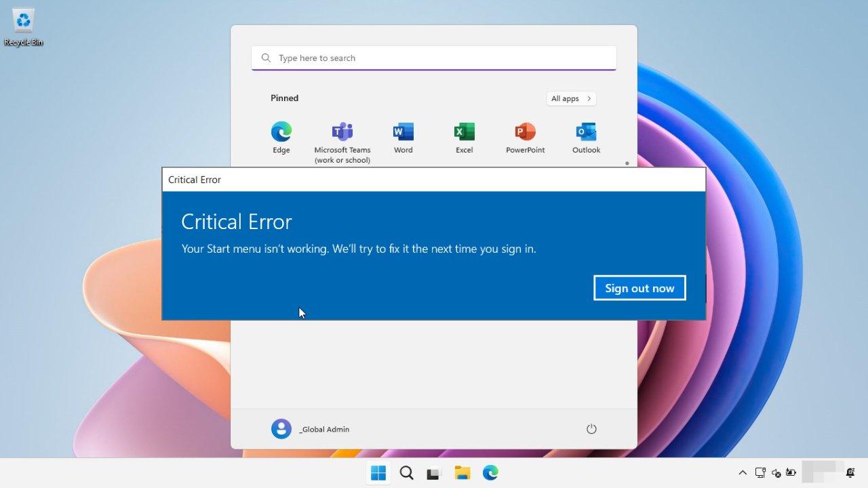Screen dimensions: 868x488
Task: Check the battery tray icon
Action: (791, 473)
